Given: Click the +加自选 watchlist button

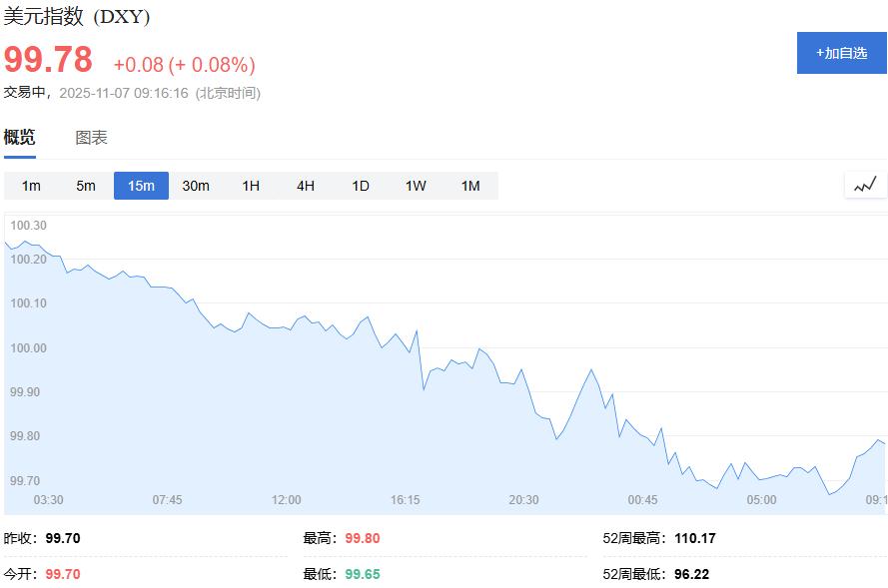Looking at the screenshot, I should [x=840, y=52].
